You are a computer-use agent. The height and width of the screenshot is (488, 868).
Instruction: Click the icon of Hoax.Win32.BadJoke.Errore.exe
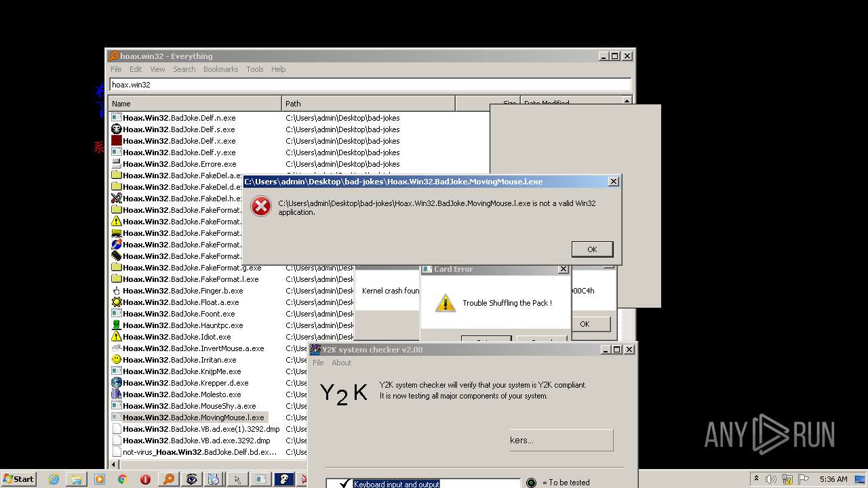(116, 164)
